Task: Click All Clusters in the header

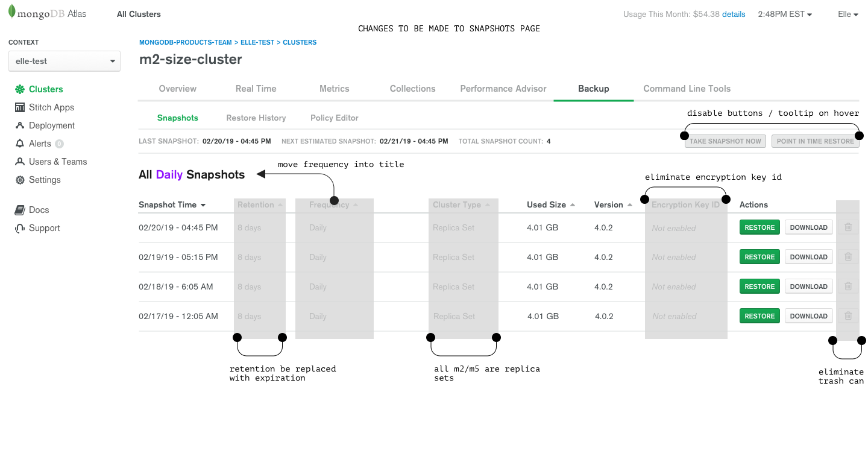Action: click(x=139, y=14)
